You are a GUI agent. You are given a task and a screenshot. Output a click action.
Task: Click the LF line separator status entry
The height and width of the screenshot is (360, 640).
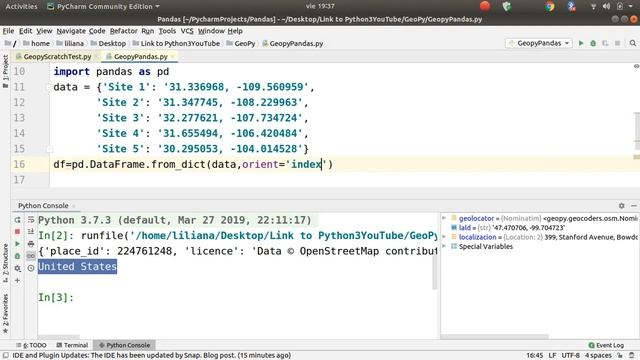tap(552, 356)
